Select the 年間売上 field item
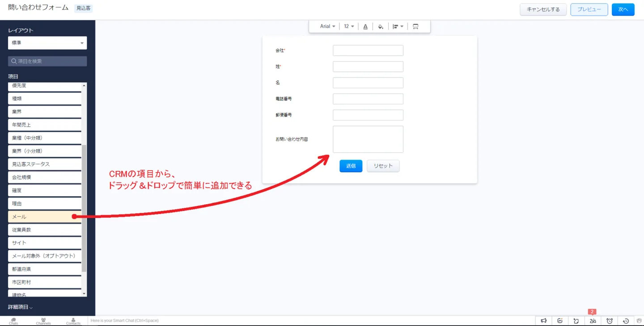This screenshot has width=644, height=326. (x=45, y=125)
